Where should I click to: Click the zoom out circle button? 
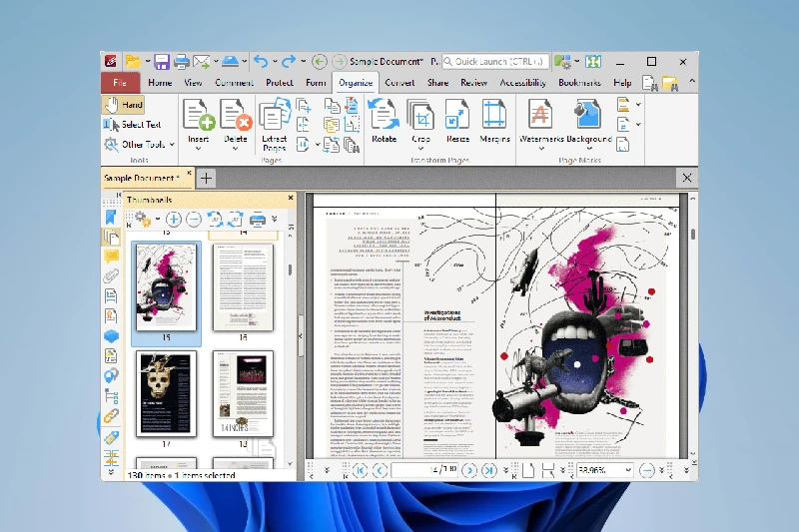click(x=646, y=470)
